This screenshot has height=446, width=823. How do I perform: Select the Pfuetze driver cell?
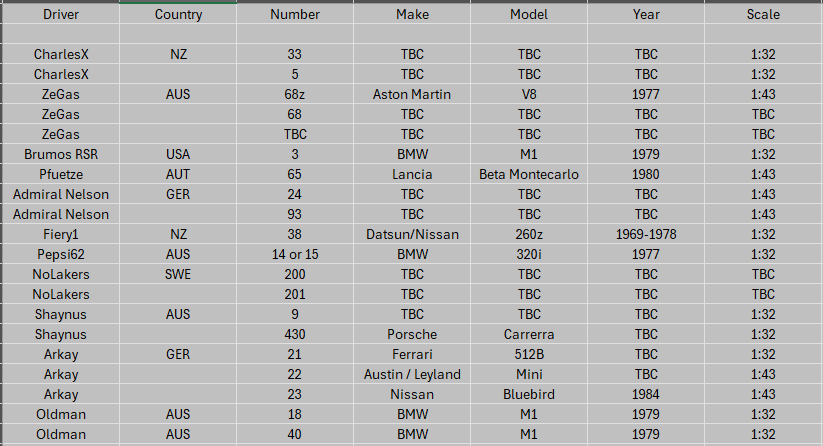[60, 174]
